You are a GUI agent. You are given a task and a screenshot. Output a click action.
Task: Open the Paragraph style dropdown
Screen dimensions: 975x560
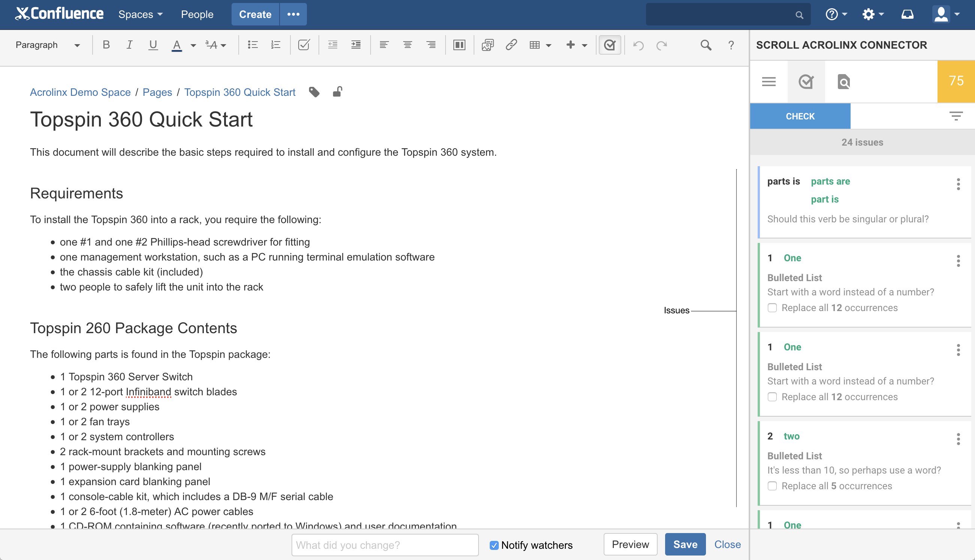click(x=48, y=45)
